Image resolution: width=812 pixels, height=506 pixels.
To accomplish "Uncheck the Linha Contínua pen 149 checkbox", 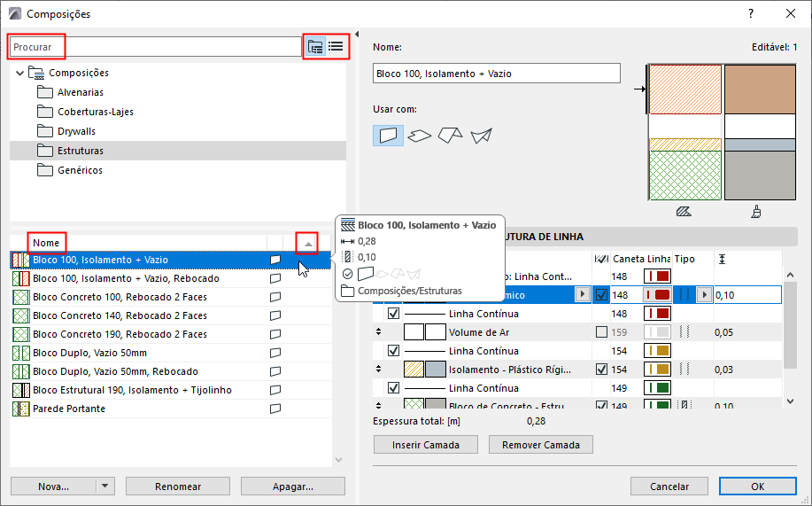I will (x=393, y=388).
